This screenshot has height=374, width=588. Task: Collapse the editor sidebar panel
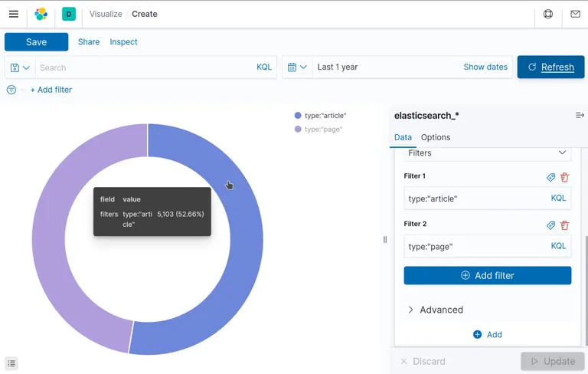[x=580, y=115]
